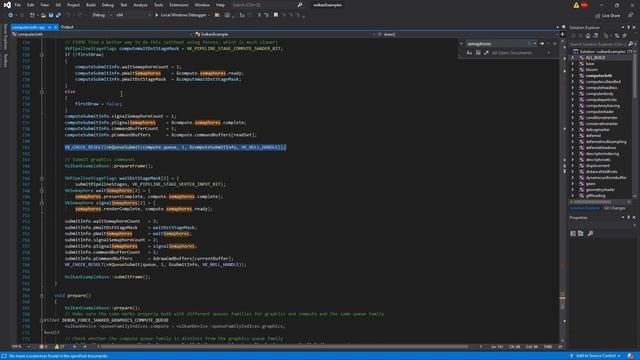Pin the Solution Explorer panel
This screenshot has height=360, width=640.
click(629, 27)
